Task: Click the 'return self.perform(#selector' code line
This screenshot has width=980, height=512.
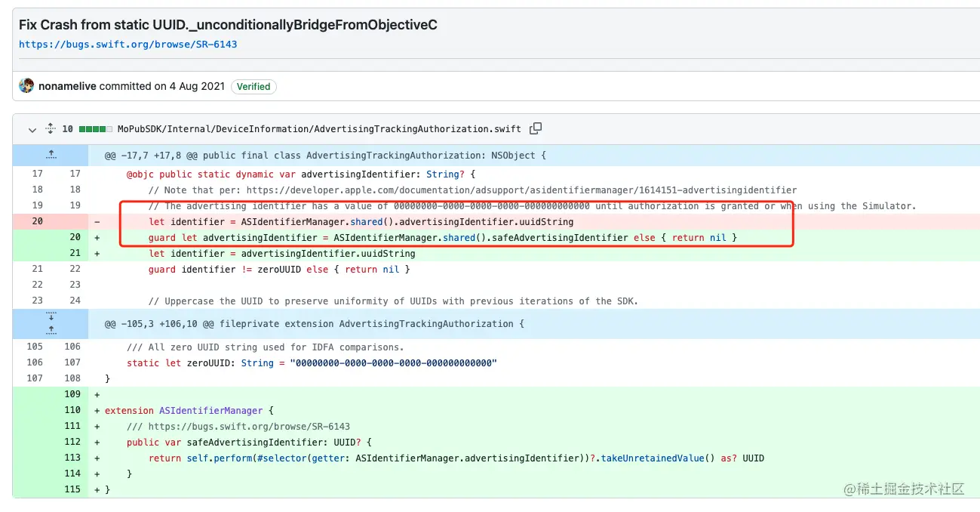Action: (456, 458)
